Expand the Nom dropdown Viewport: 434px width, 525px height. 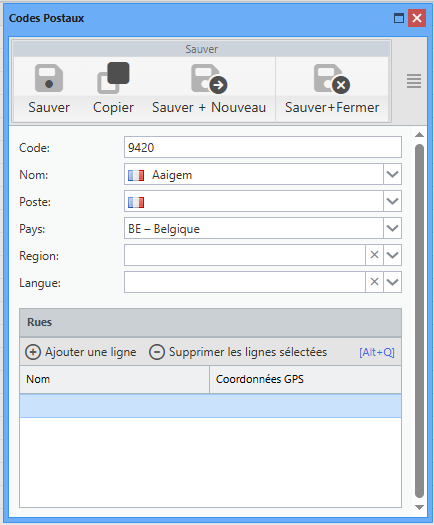(392, 174)
